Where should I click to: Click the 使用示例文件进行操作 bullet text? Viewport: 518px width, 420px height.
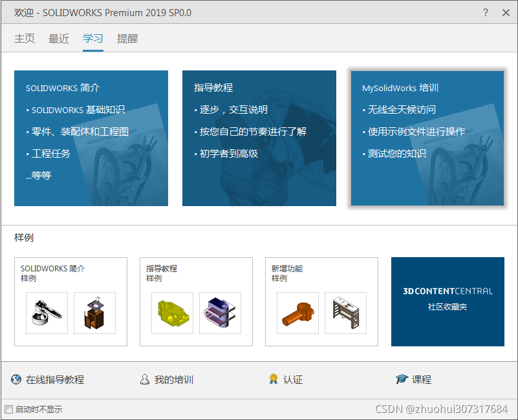coord(416,132)
